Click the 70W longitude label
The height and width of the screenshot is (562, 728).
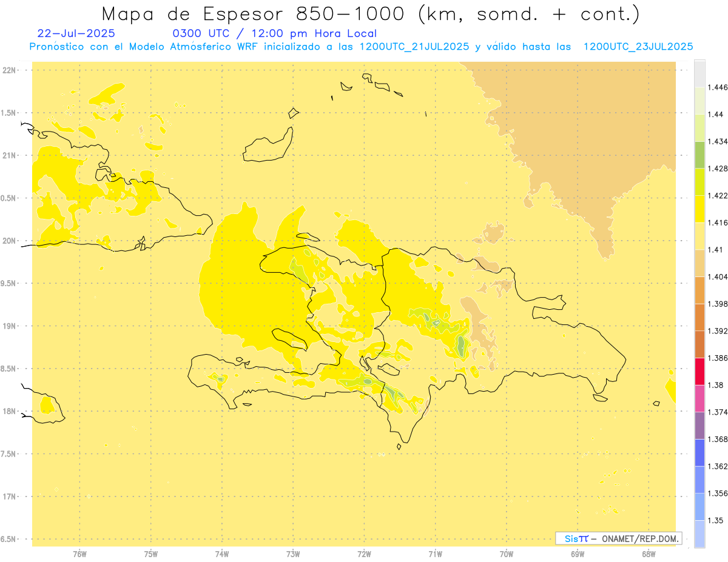click(x=507, y=555)
